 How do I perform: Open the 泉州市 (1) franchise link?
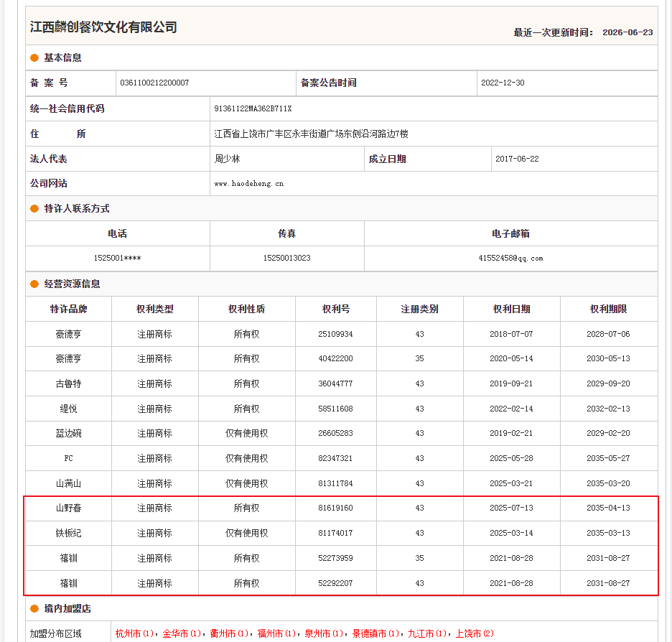pos(324,633)
